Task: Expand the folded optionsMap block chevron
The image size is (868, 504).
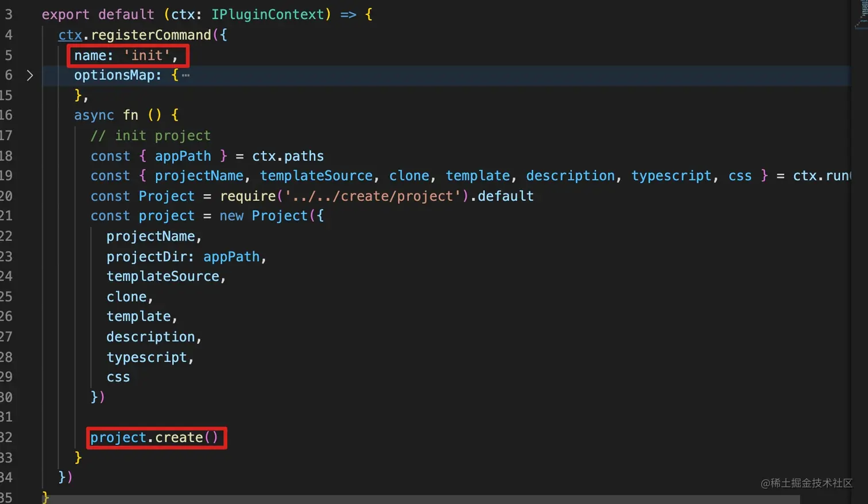Action: pos(30,75)
